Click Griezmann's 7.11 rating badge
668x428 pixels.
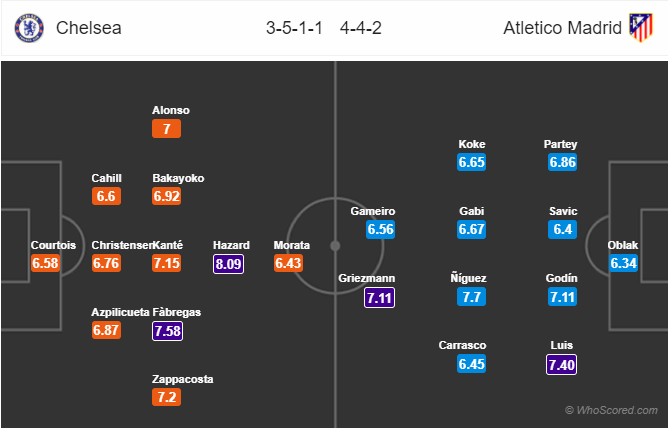pos(382,297)
